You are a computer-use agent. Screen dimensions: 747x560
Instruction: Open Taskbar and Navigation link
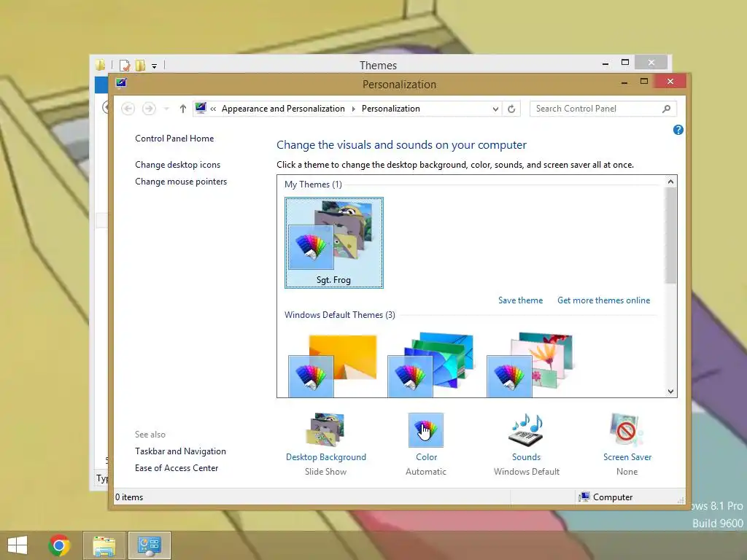coord(181,451)
